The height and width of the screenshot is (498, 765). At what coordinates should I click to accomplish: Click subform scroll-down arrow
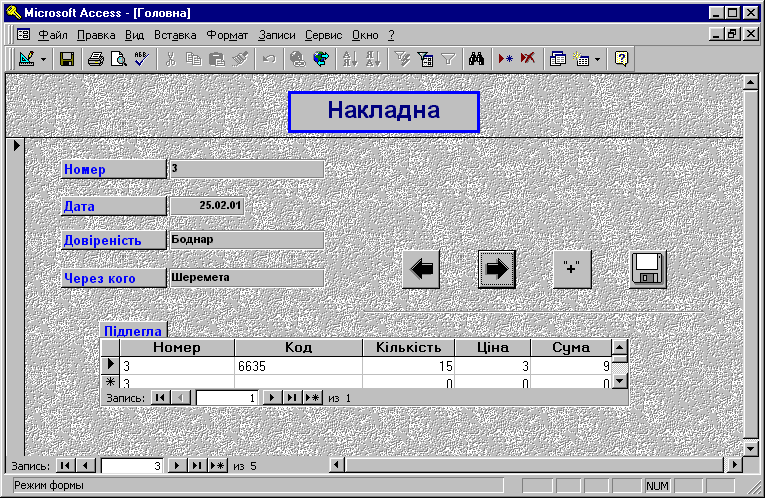click(x=619, y=381)
